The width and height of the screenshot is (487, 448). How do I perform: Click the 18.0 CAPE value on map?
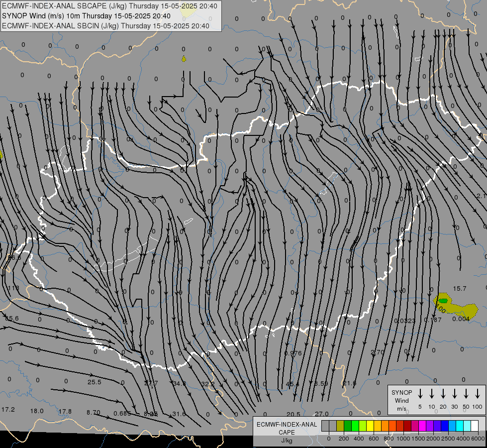pos(37,411)
